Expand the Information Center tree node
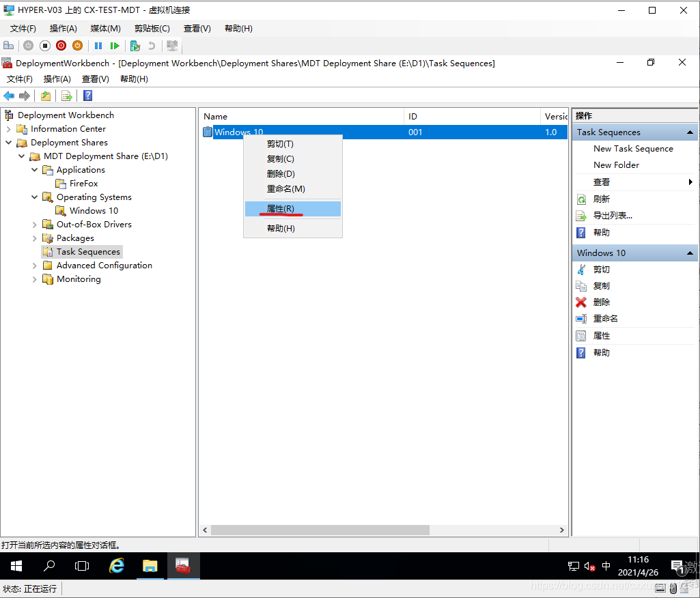700x598 pixels. point(8,129)
